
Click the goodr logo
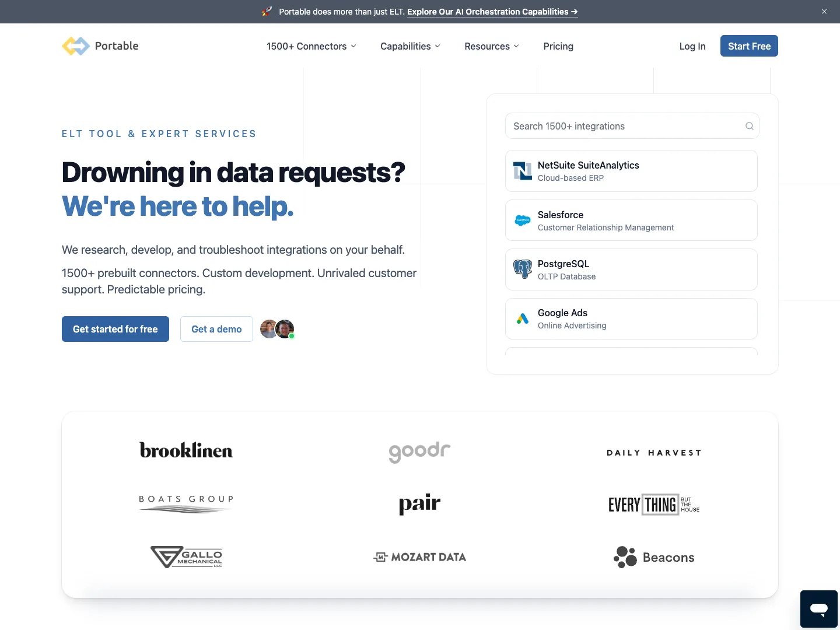(420, 452)
